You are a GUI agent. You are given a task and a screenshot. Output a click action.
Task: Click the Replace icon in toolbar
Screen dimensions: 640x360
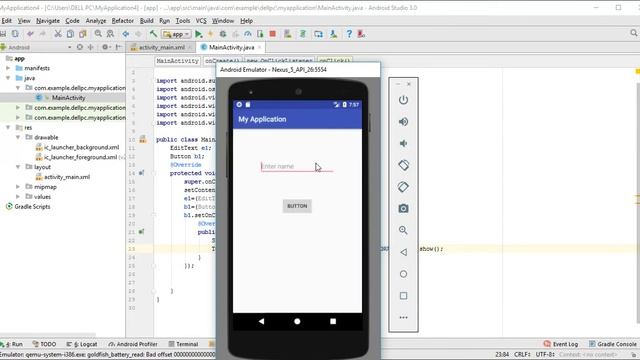110,34
